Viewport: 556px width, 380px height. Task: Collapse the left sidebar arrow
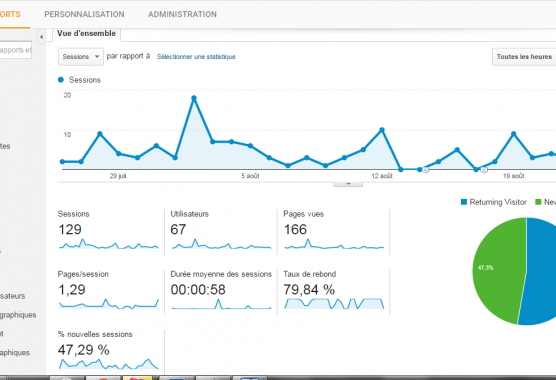(41, 37)
